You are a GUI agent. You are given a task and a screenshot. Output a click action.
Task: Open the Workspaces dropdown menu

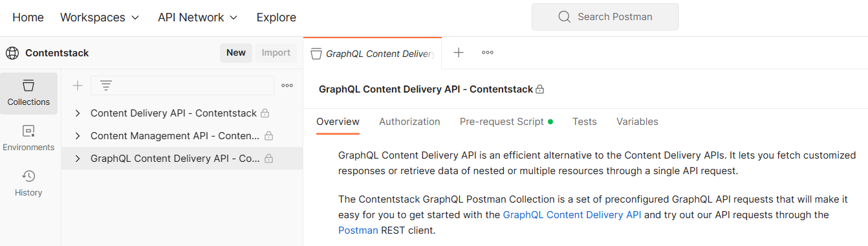[100, 17]
